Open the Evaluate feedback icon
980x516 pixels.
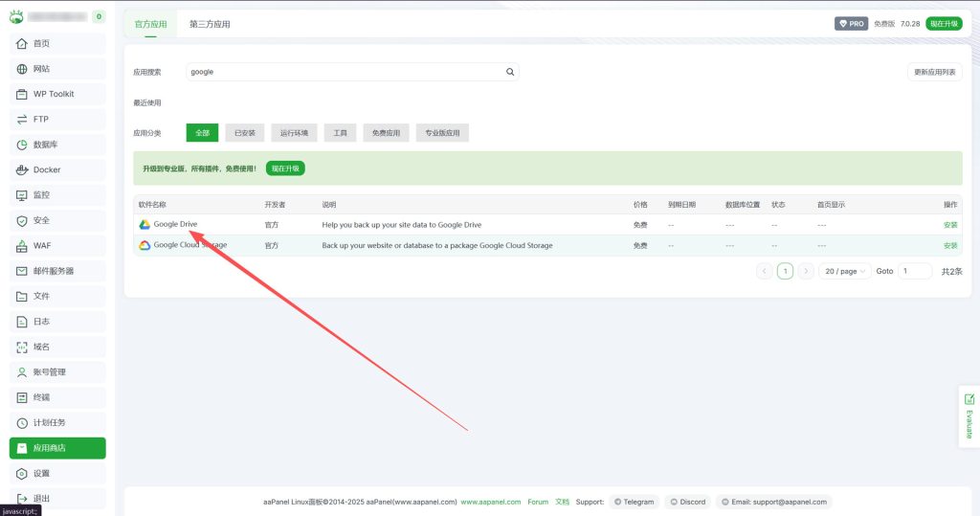969,399
